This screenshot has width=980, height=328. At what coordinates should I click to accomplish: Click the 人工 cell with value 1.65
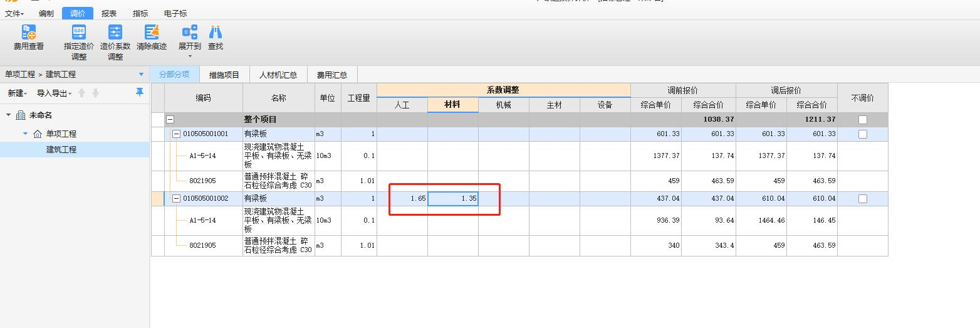click(402, 199)
